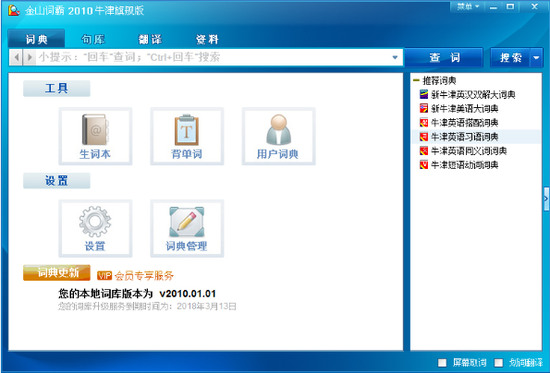This screenshot has width=550, height=373.
Task: Close the 金山词霸 window
Action: 534,7
